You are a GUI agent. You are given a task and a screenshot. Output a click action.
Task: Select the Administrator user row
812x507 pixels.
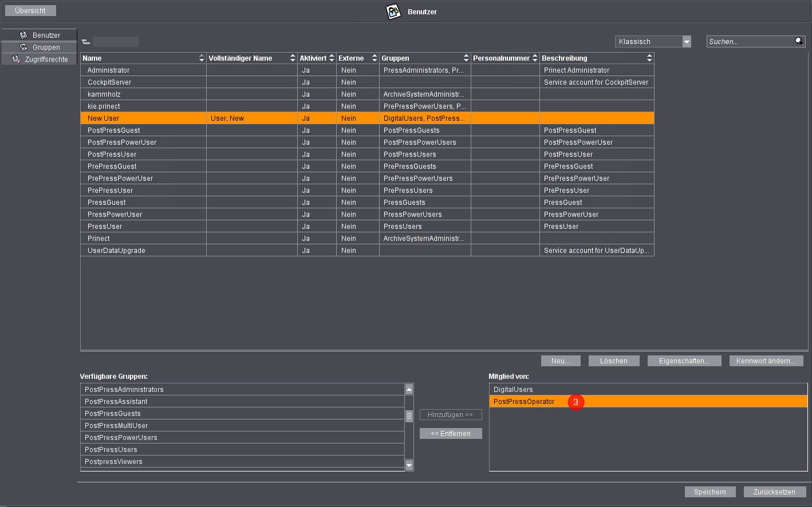[x=367, y=70]
